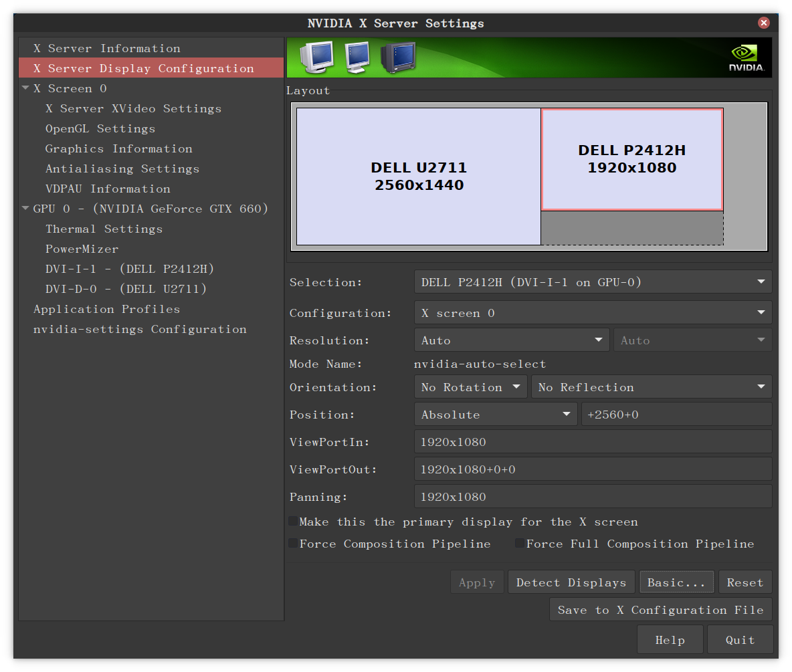Click the Layout section label
The height and width of the screenshot is (672, 792).
point(308,90)
